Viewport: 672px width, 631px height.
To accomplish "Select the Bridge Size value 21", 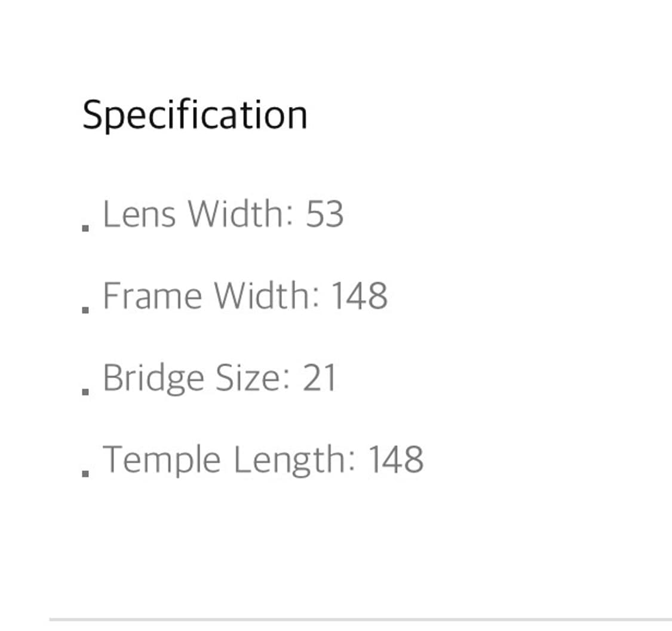I will (320, 378).
